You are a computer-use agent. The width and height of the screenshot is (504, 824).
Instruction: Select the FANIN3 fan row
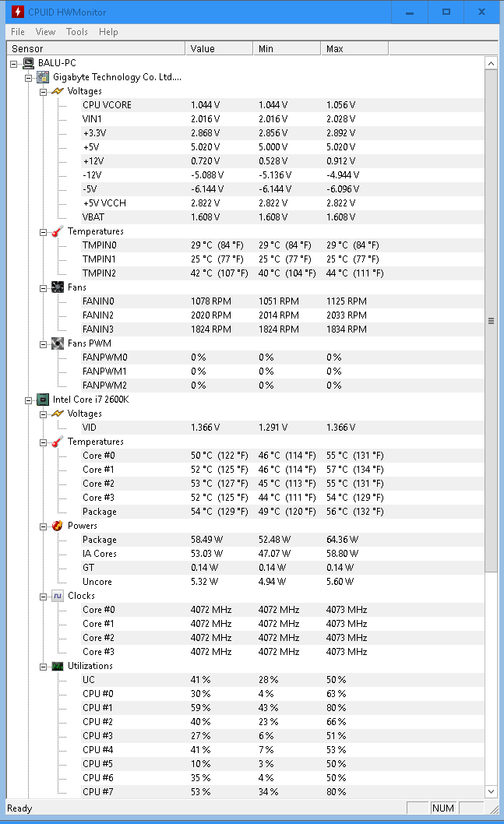282,329
